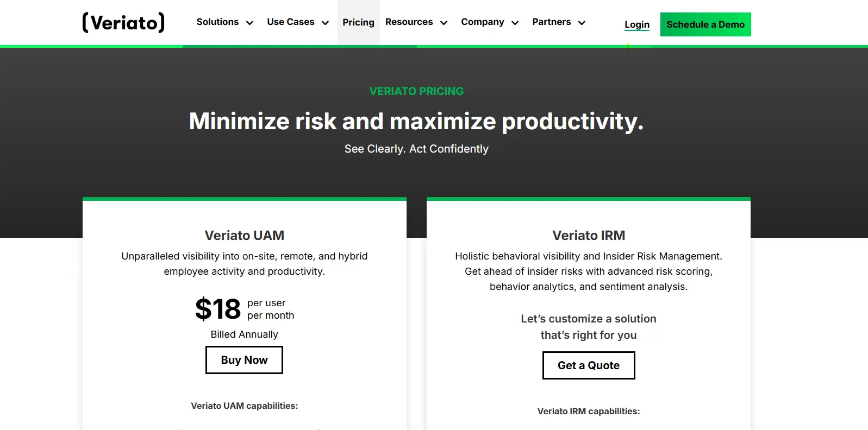Click Buy Now for Veriato UAM

tap(244, 360)
